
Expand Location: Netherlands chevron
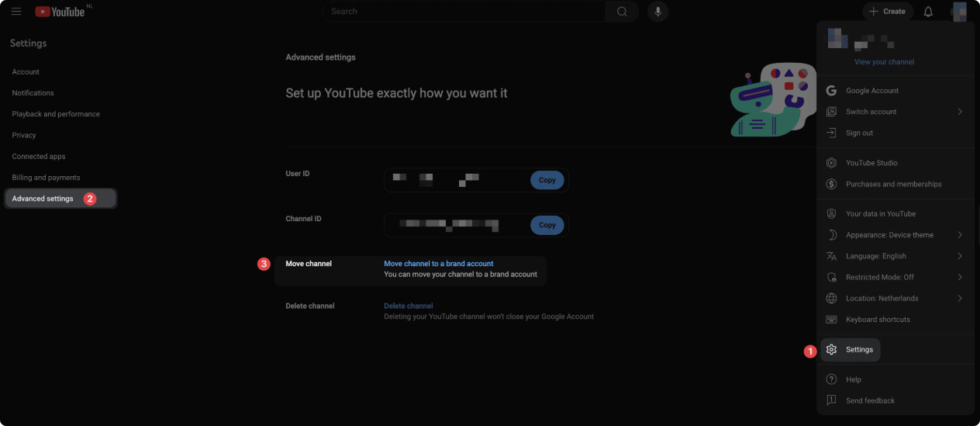pos(960,298)
